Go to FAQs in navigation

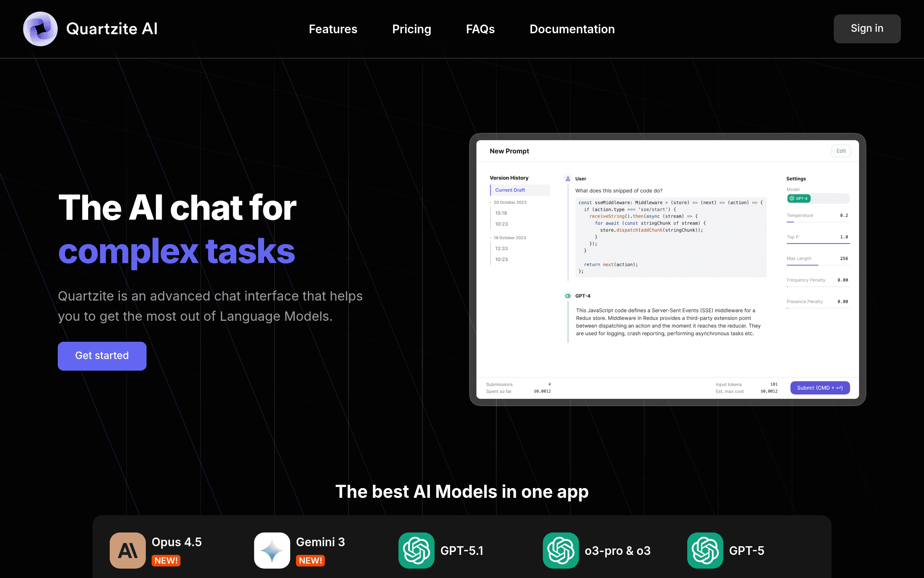click(480, 29)
